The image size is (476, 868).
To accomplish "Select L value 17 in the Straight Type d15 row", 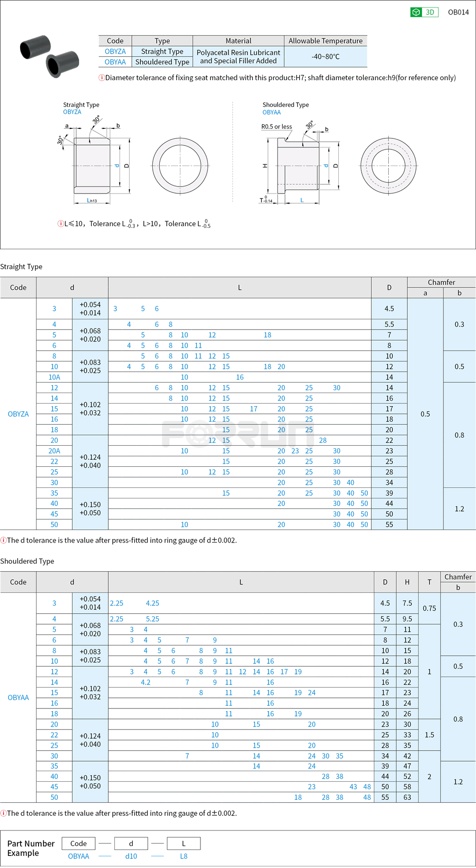I will [x=254, y=409].
